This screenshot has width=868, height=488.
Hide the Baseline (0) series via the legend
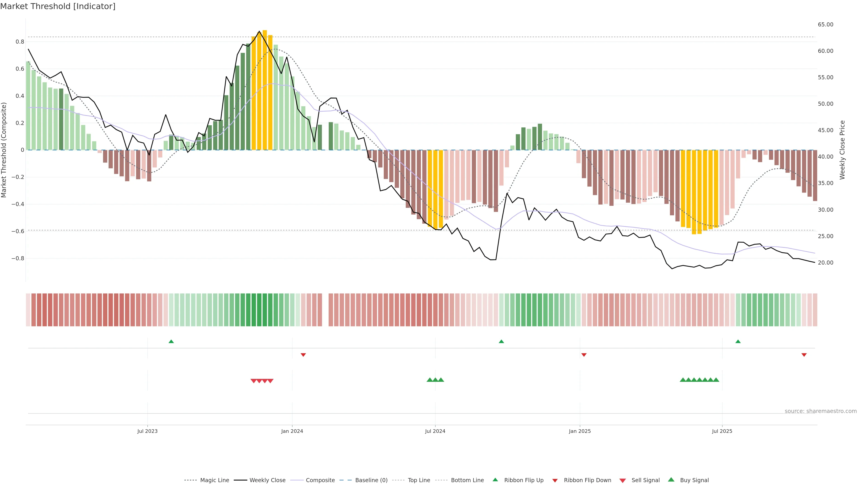(x=371, y=480)
